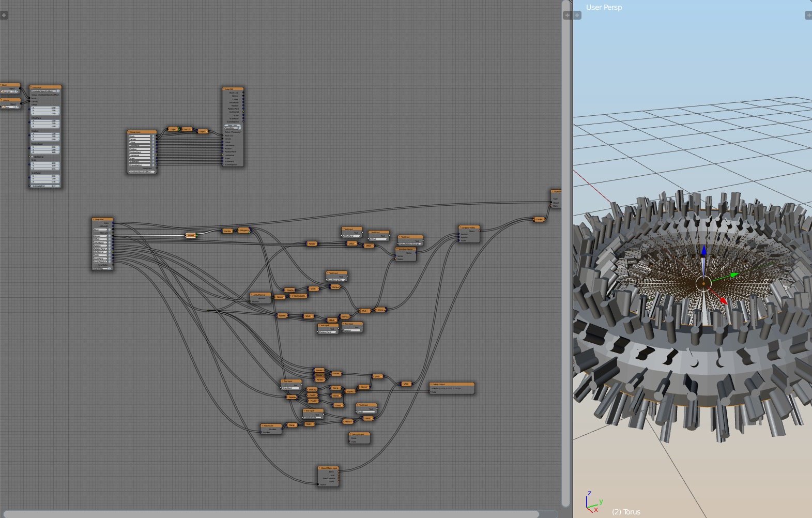The image size is (812, 518).
Task: Select collapsed Separate vector node
Action: click(x=292, y=397)
